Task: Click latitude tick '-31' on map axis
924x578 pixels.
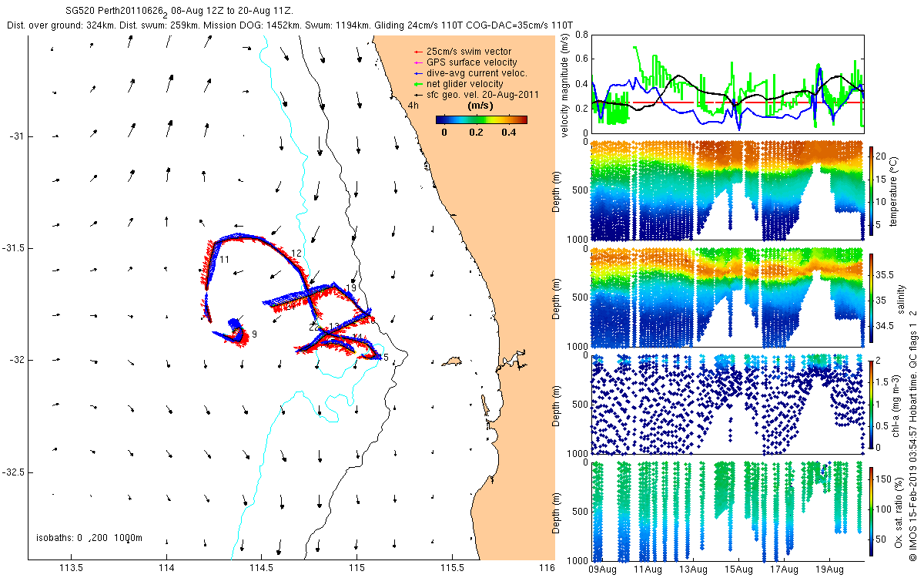Action: 17,136
